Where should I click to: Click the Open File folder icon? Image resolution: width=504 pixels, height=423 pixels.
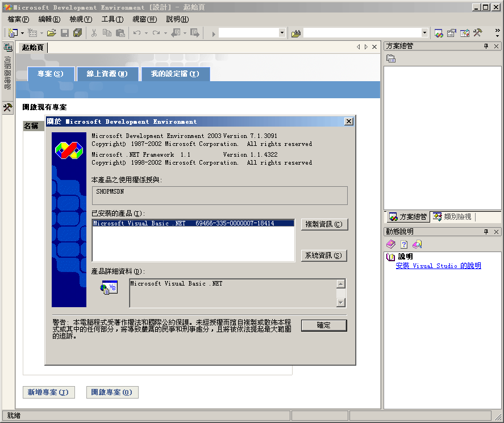pyautogui.click(x=52, y=33)
